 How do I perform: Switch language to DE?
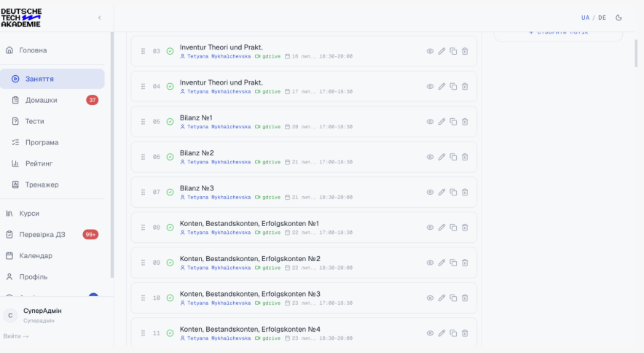pos(602,18)
